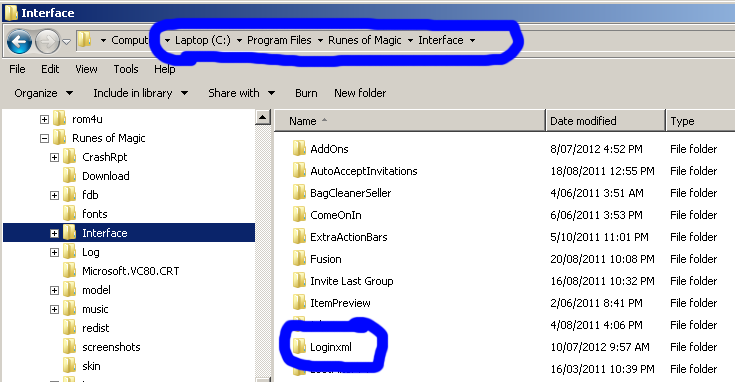Open the Share with dropdown
This screenshot has height=382, width=735.
(241, 93)
